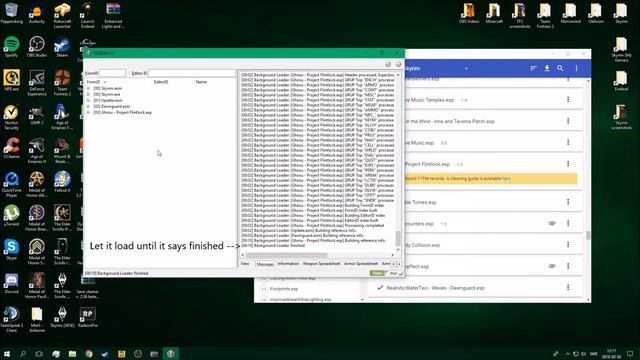Click the Help button in TES5Edit status bar
The image size is (640, 360).
(x=394, y=273)
